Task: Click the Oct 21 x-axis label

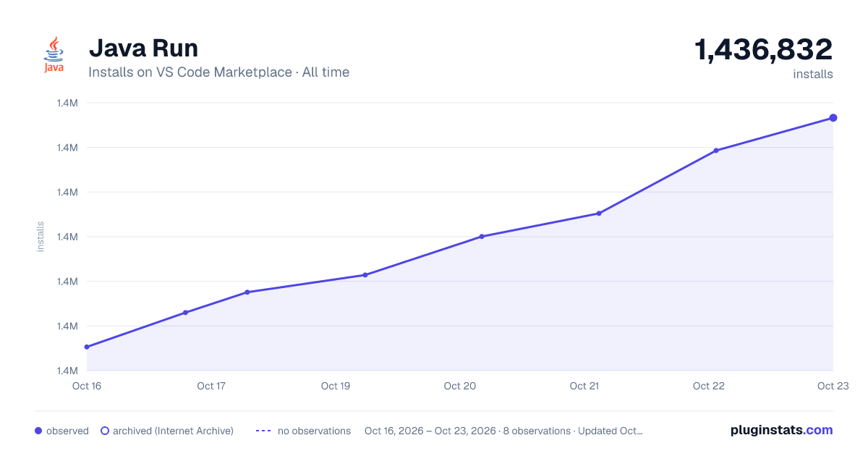Action: pyautogui.click(x=584, y=386)
